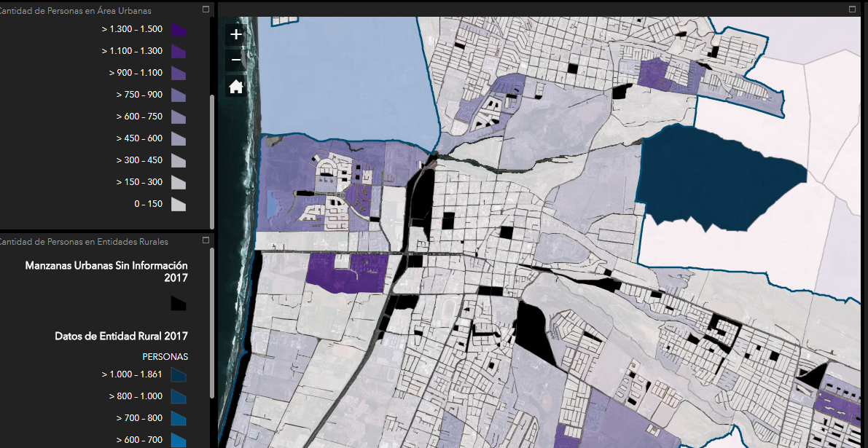868x448 pixels.
Task: Click the > 1.300 – 1.500 legend swatch
Action: (x=179, y=30)
